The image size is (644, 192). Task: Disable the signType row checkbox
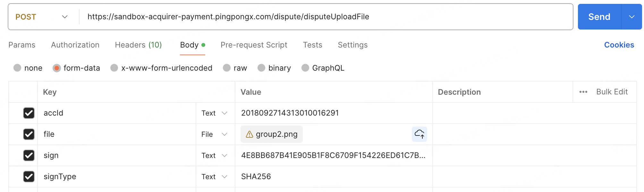click(x=29, y=177)
